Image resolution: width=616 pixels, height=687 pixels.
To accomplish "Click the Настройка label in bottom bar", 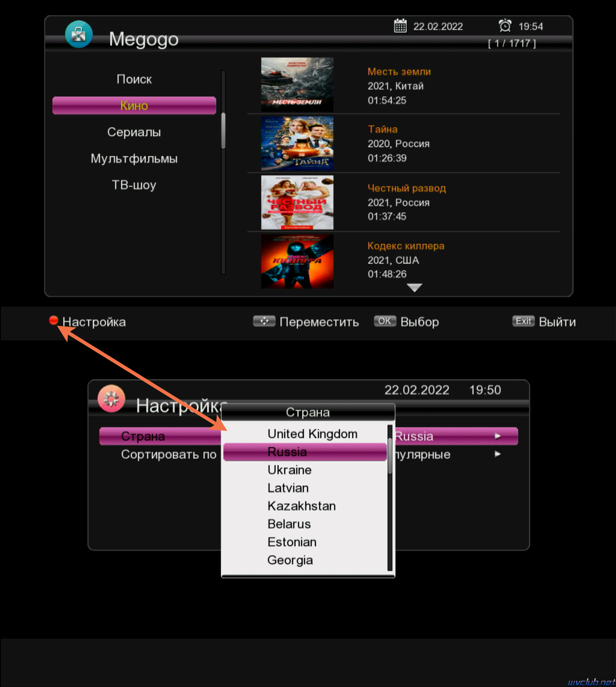I will click(x=94, y=322).
